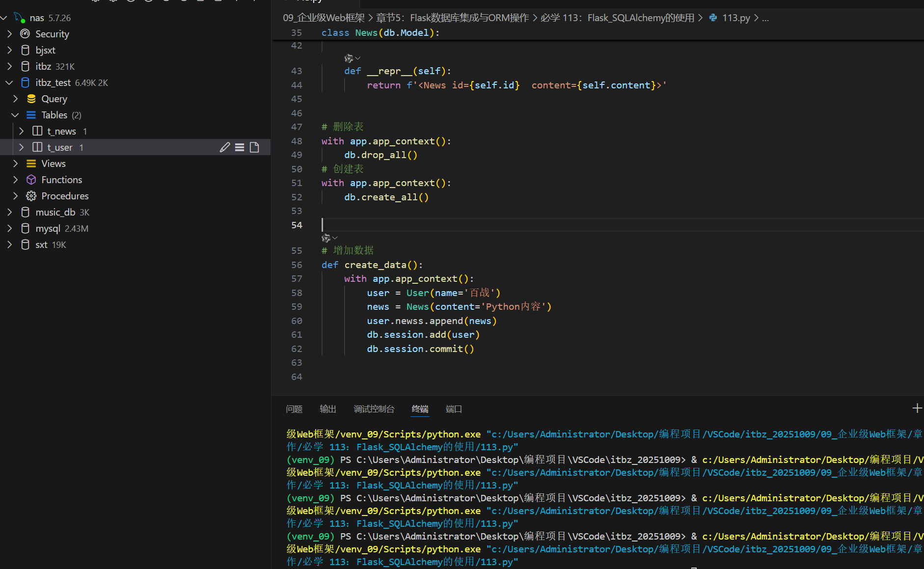The image size is (924, 569).
Task: Click the sticky class News header line
Action: [x=380, y=32]
